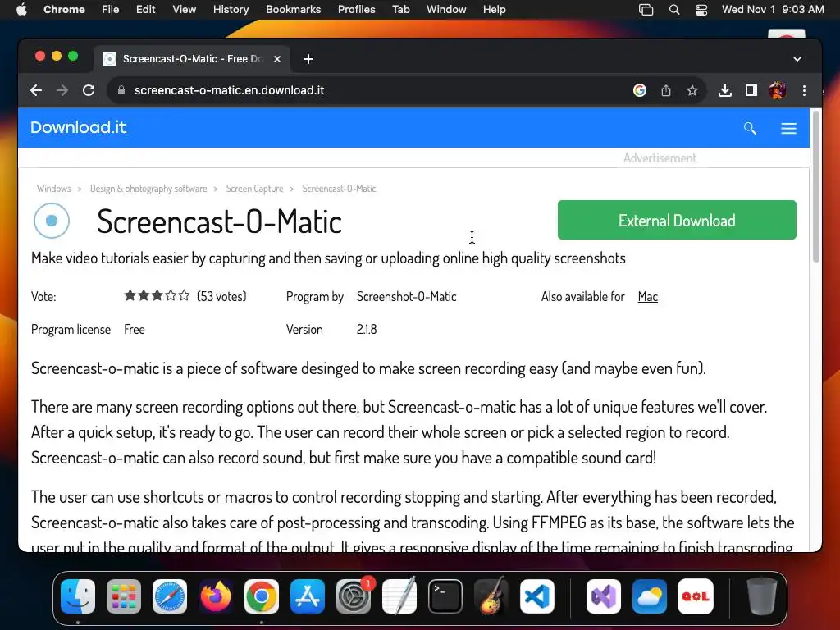Click the share page icon in the address bar
The height and width of the screenshot is (630, 840).
[666, 90]
